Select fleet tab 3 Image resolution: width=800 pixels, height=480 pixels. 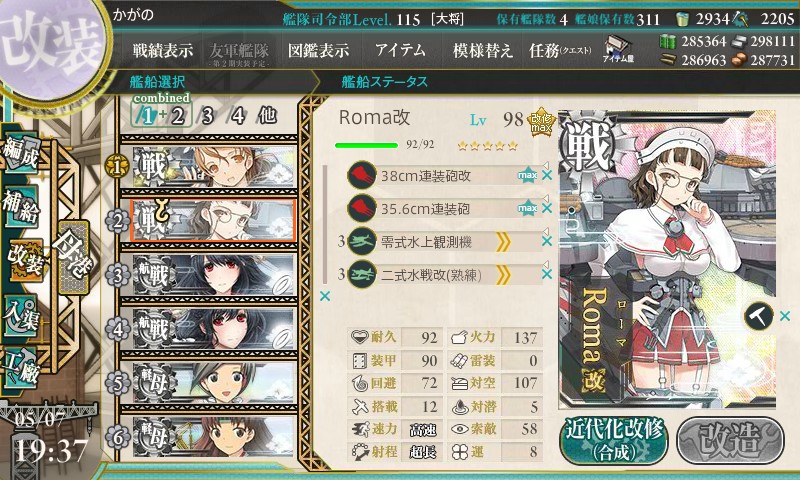tap(207, 116)
